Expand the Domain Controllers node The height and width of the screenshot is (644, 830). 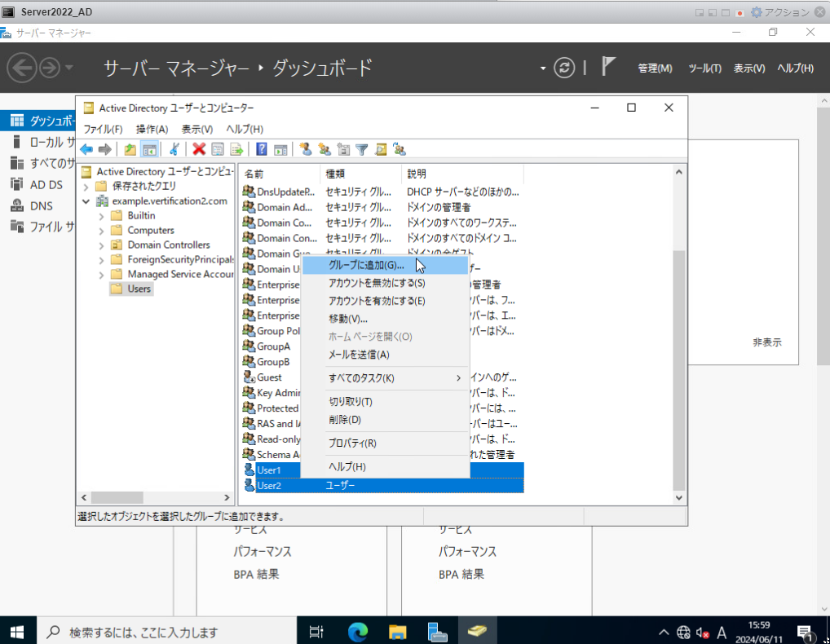coord(101,245)
